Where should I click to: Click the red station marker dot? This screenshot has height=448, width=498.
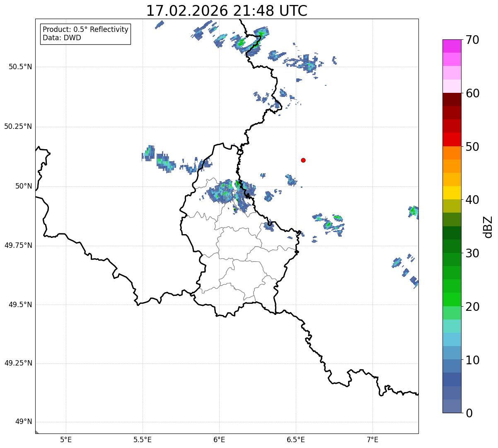point(303,160)
